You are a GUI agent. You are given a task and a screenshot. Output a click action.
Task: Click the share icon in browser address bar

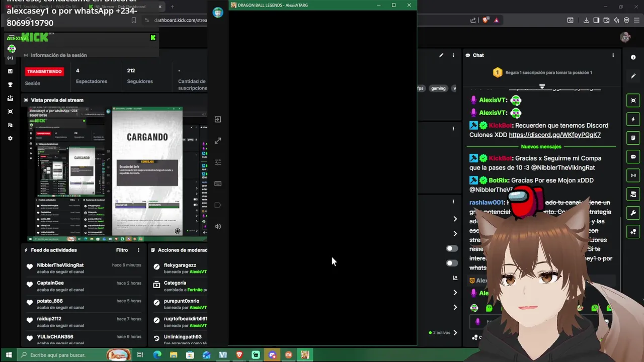pos(473,20)
